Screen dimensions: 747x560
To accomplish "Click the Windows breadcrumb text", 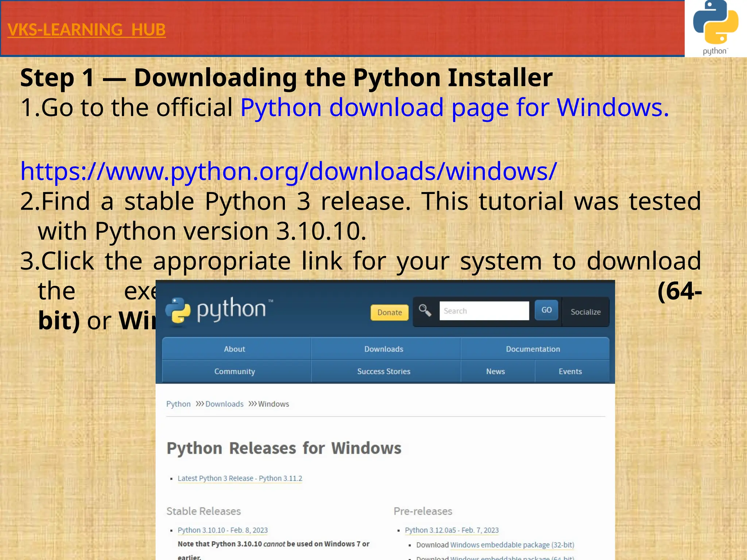I will (274, 404).
